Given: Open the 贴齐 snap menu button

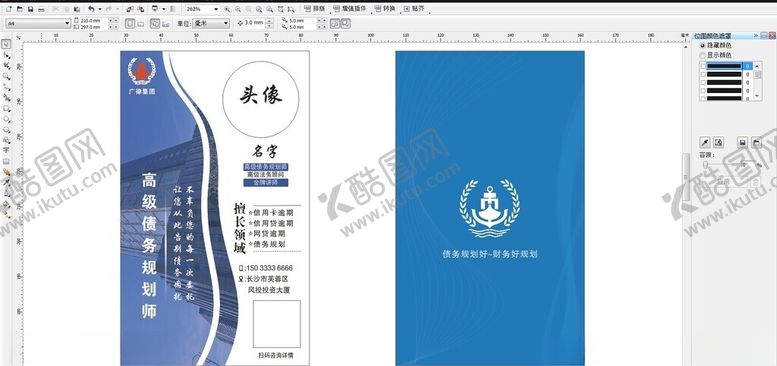Looking at the screenshot, I should pyautogui.click(x=414, y=9).
